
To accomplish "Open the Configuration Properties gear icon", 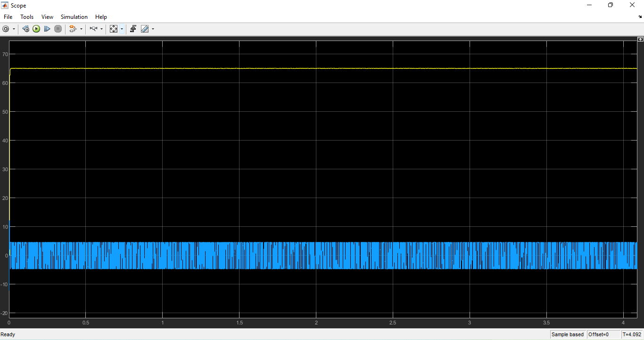I will coord(6,29).
